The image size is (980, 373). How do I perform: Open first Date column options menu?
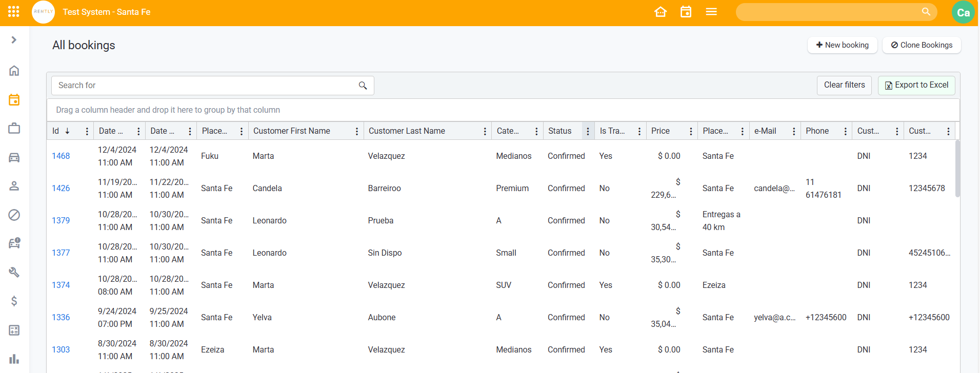point(138,131)
